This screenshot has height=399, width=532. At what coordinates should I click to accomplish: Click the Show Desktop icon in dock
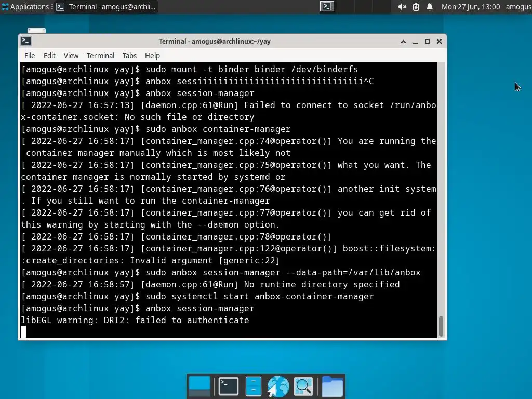click(x=199, y=386)
